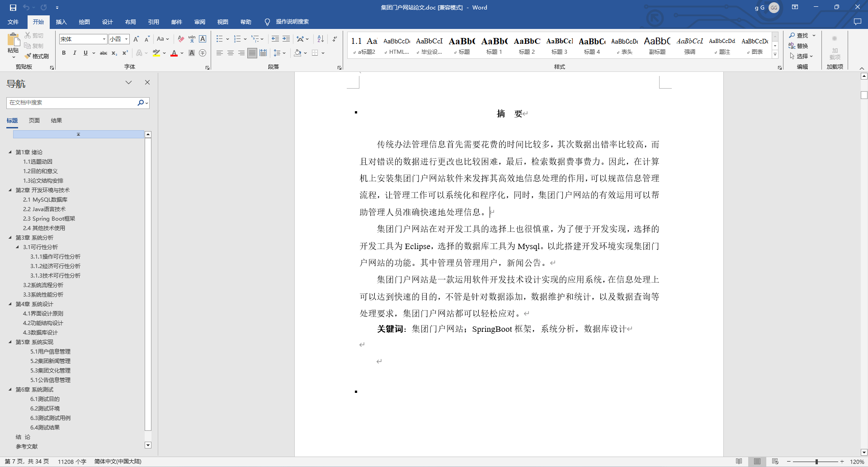Switch to the 插入 ribbon tab
The height and width of the screenshot is (467, 868).
click(61, 22)
